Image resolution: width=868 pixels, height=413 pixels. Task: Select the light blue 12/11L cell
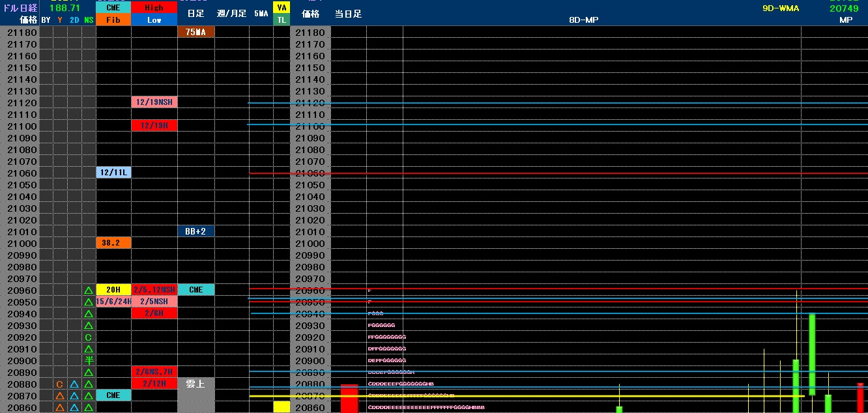(x=113, y=173)
